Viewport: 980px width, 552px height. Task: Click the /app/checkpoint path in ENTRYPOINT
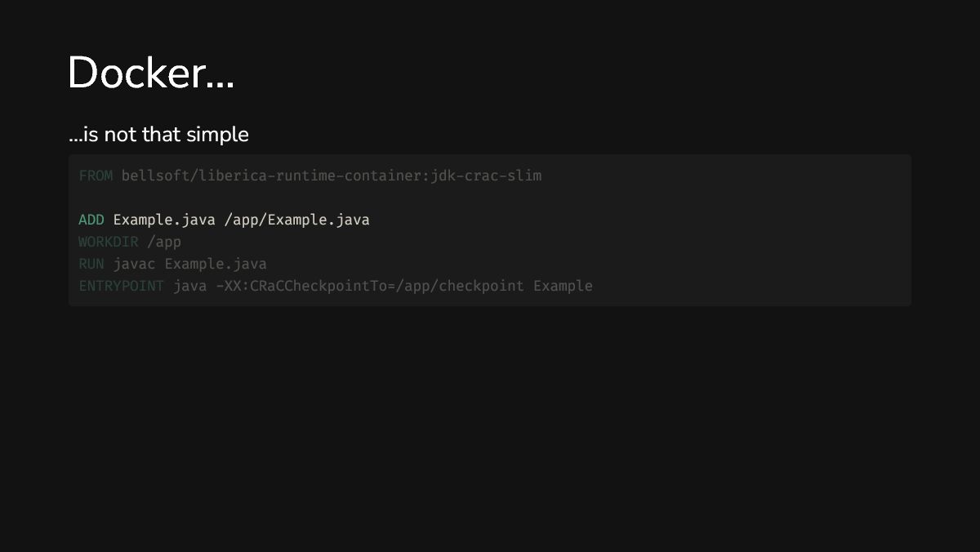pos(460,286)
